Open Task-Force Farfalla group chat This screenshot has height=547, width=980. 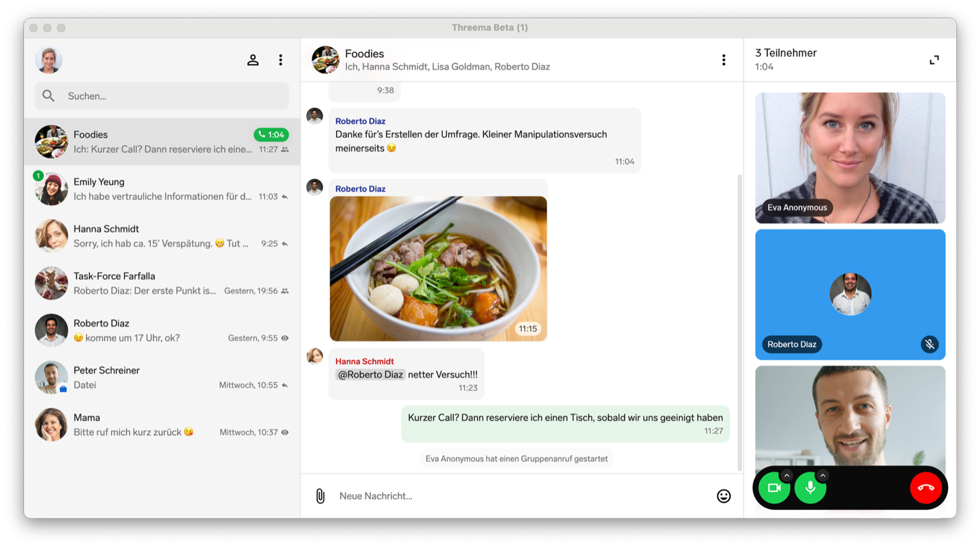point(162,283)
